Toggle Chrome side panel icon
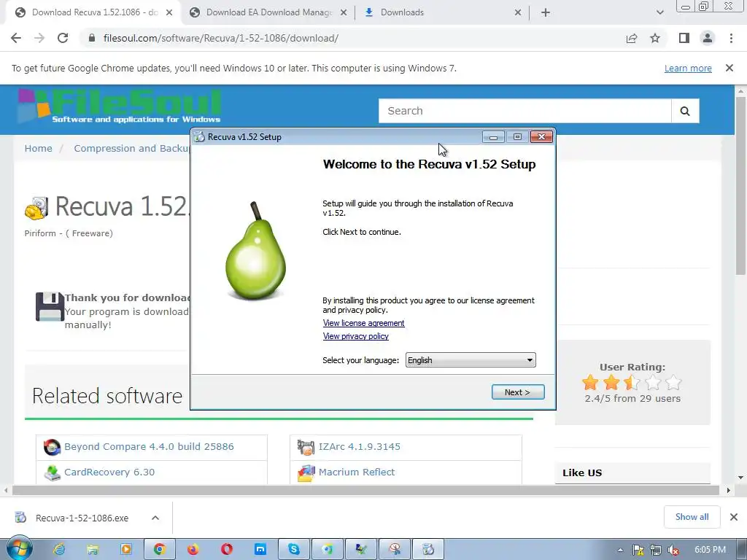 pyautogui.click(x=684, y=38)
